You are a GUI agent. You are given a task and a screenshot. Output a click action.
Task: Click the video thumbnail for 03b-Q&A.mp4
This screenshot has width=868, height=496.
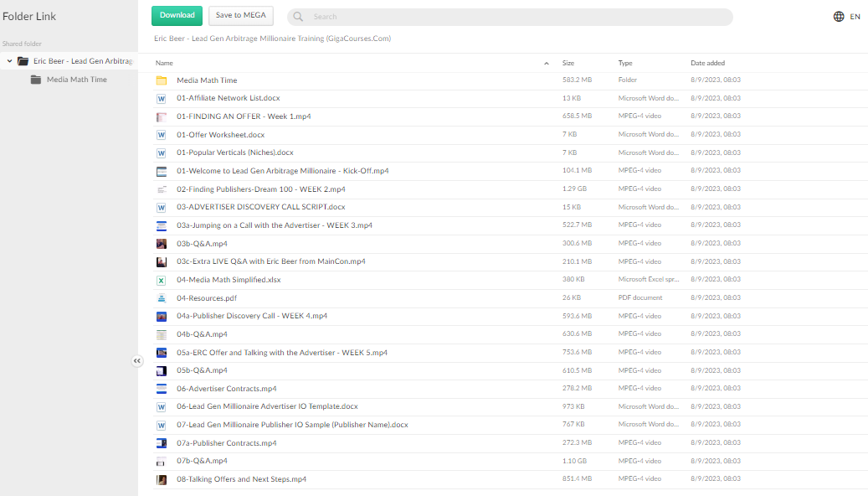(x=162, y=244)
